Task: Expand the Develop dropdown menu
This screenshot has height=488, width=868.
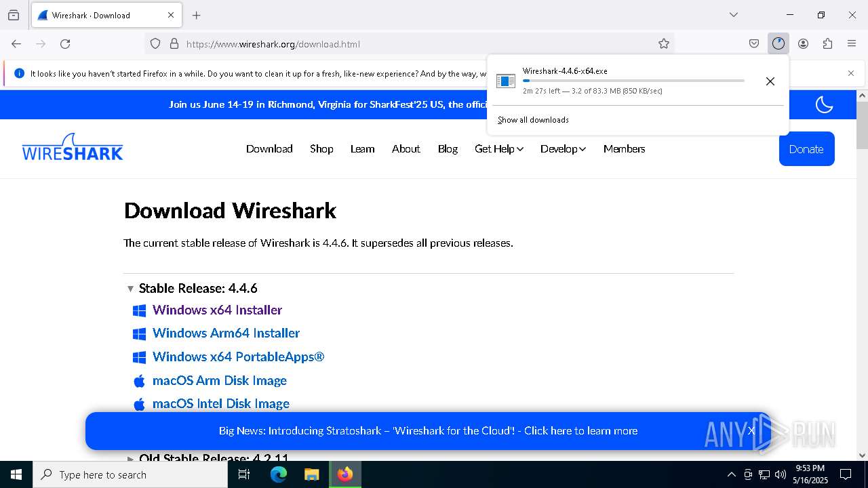Action: click(563, 149)
